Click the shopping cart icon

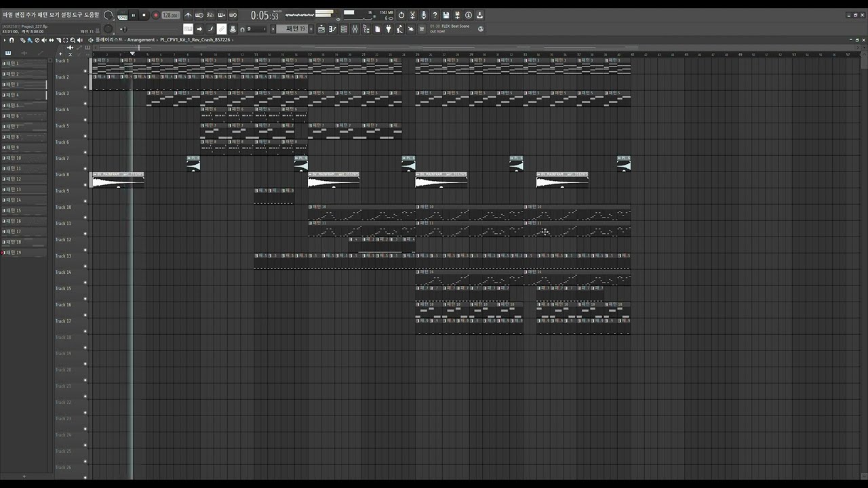[422, 29]
